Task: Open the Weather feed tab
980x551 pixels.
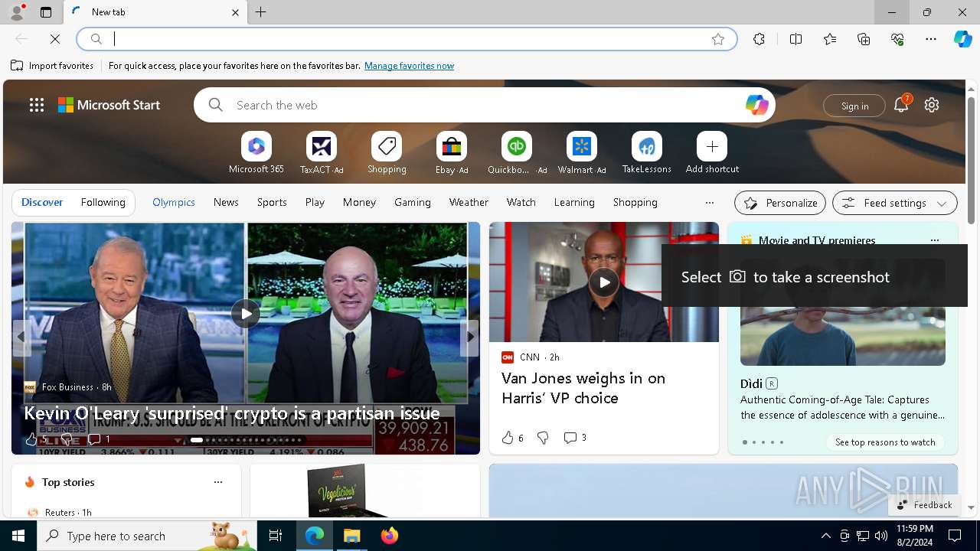Action: tap(469, 202)
